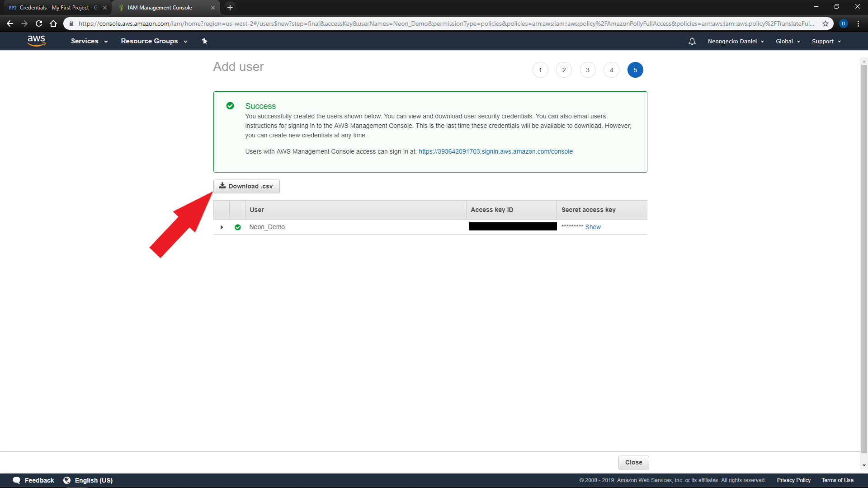Download the credentials .csv file
This screenshot has width=868, height=488.
(x=246, y=186)
